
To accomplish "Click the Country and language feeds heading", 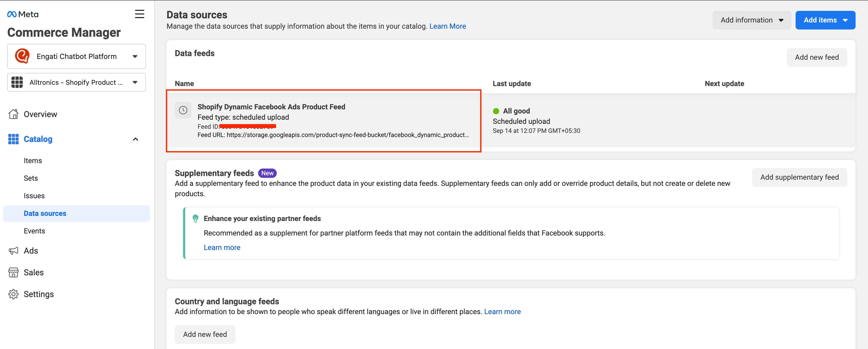I will pyautogui.click(x=227, y=301).
